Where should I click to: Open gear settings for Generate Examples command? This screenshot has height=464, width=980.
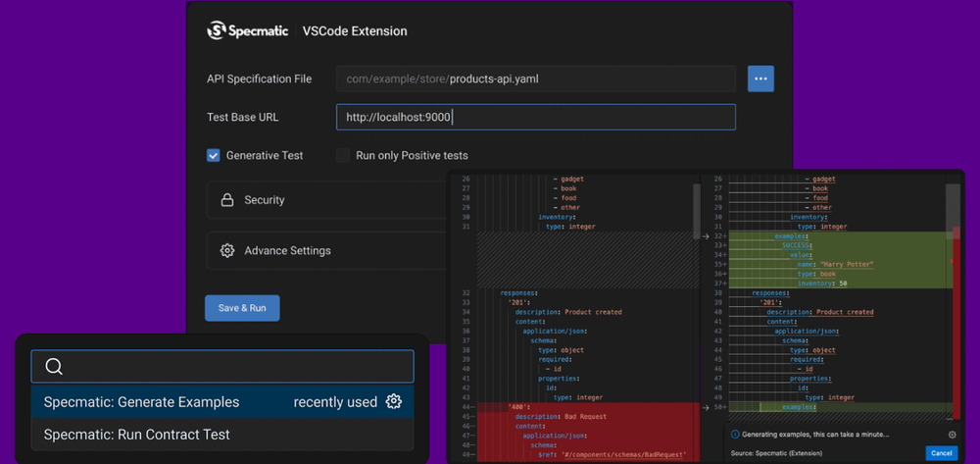[x=394, y=401]
